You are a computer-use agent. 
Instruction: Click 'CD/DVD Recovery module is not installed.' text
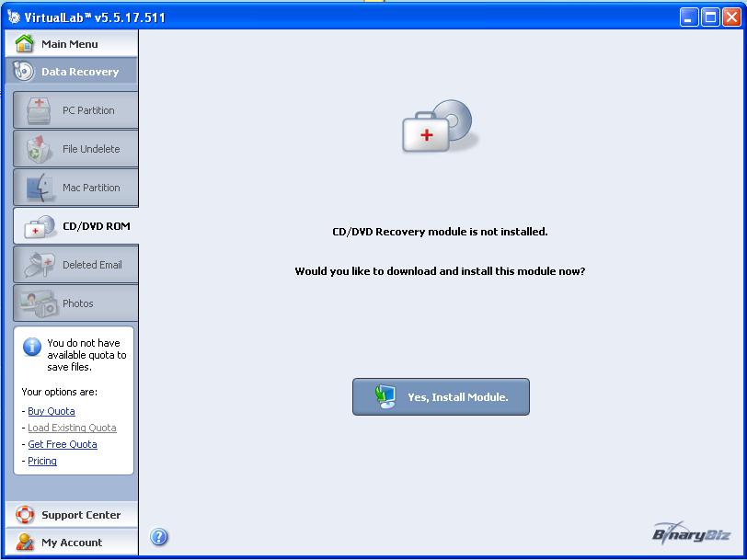point(440,232)
